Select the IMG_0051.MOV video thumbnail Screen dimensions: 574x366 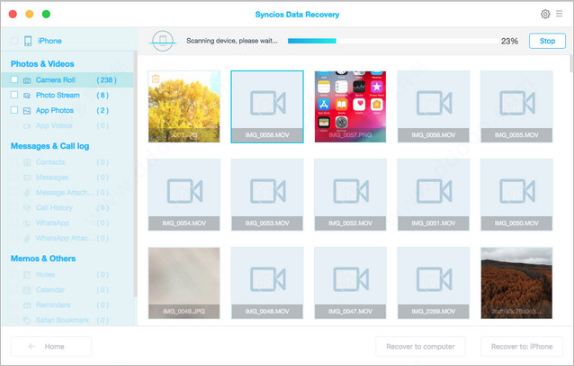tap(433, 195)
